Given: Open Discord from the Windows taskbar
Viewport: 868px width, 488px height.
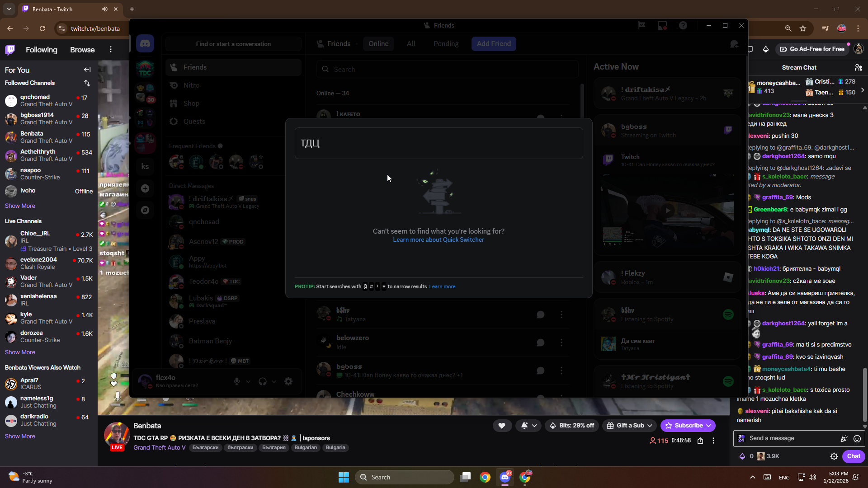Looking at the screenshot, I should pos(505,477).
